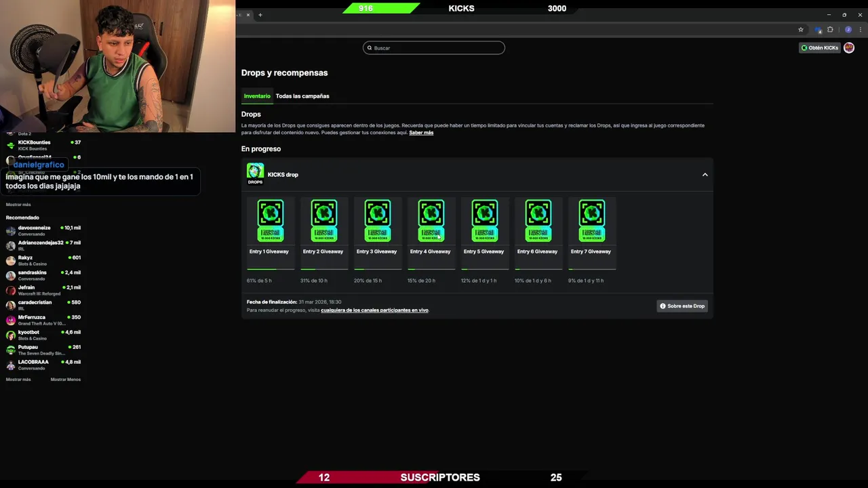This screenshot has width=868, height=488.
Task: Click the Drops y recompensas heading
Action: click(284, 73)
